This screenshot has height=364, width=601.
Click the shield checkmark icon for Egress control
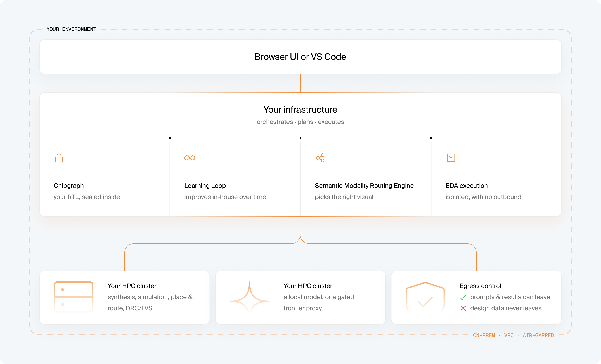[425, 297]
